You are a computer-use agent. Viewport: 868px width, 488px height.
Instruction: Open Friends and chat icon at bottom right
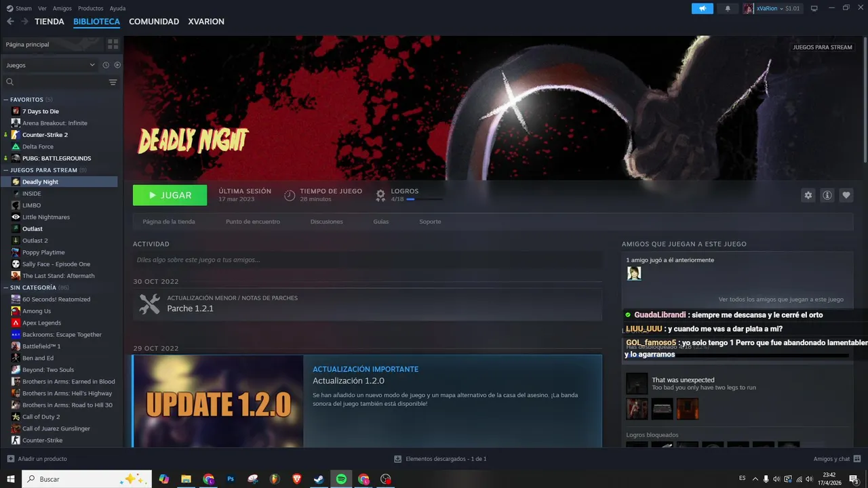click(x=857, y=459)
